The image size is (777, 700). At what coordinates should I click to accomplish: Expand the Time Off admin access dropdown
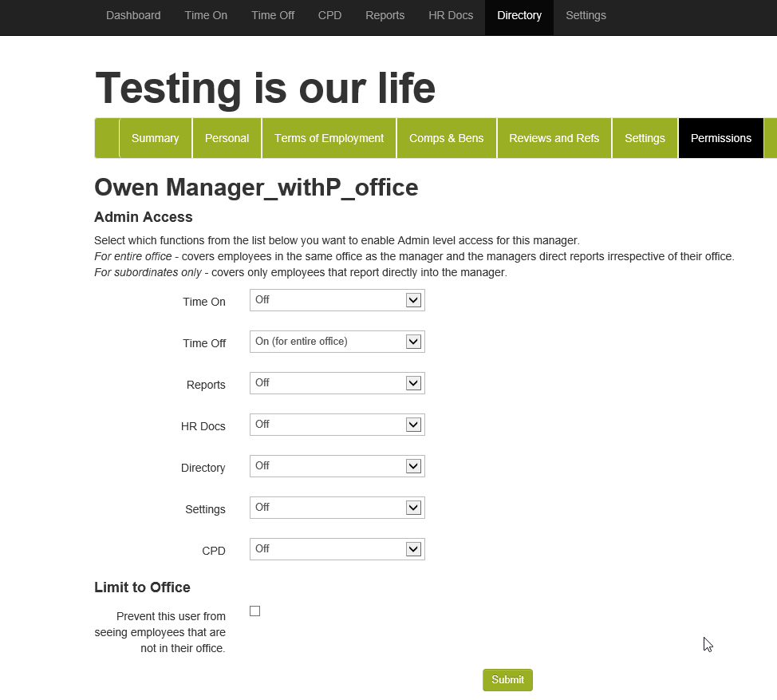coord(337,342)
